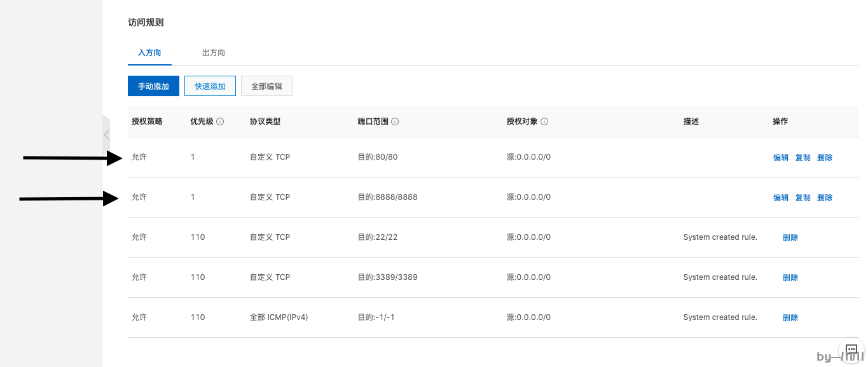868x367 pixels.
Task: Copy the port 80/80 rule
Action: click(803, 158)
